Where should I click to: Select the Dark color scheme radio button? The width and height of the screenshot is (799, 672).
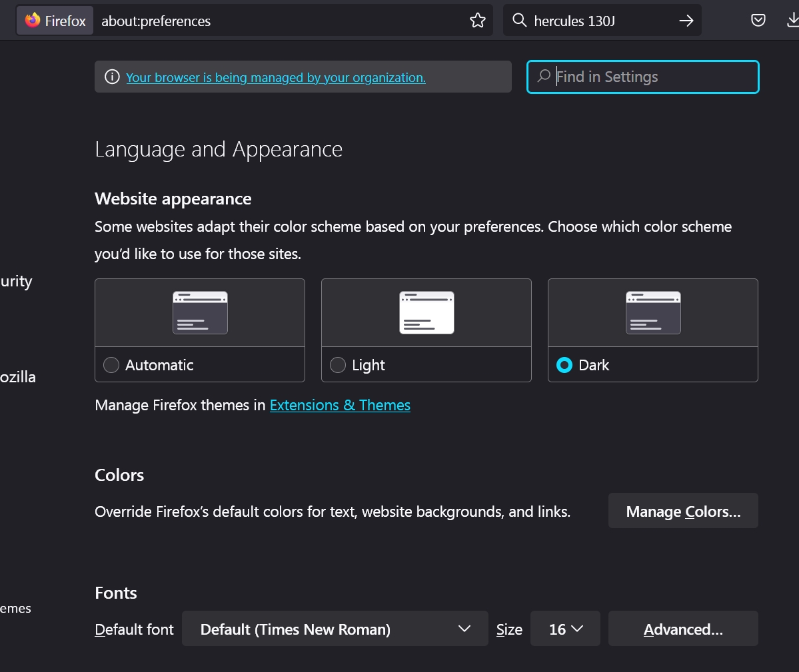pos(564,365)
